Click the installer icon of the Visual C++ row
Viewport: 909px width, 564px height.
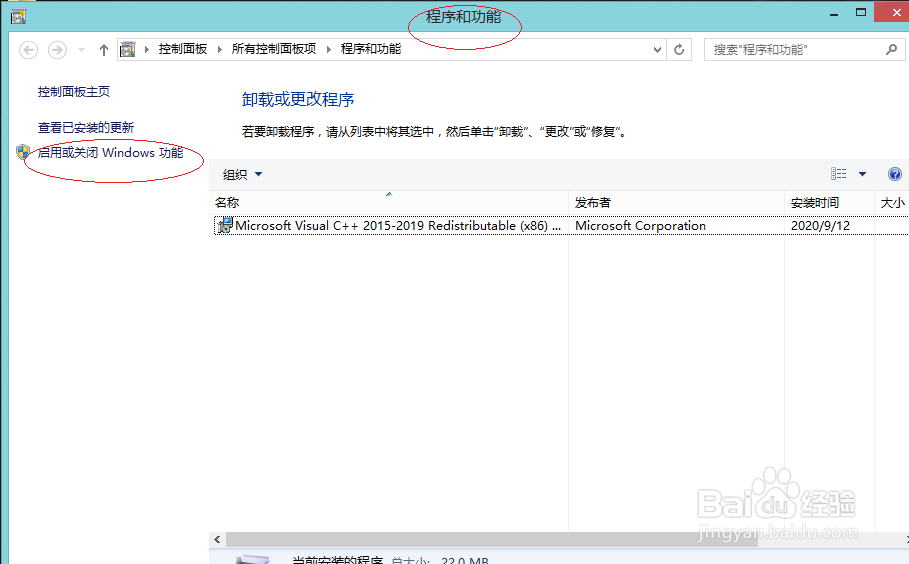click(224, 225)
